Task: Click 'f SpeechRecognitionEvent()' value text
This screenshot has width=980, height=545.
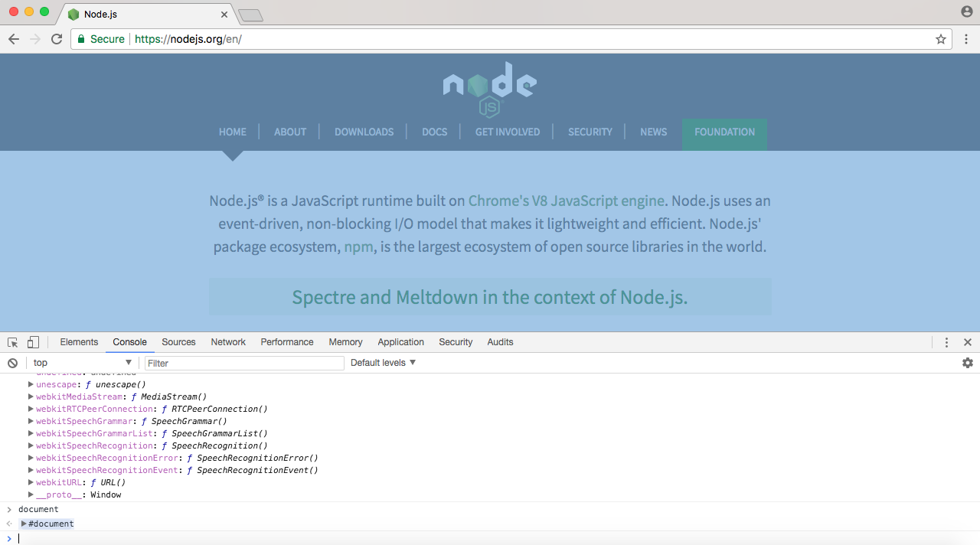Action: point(253,470)
